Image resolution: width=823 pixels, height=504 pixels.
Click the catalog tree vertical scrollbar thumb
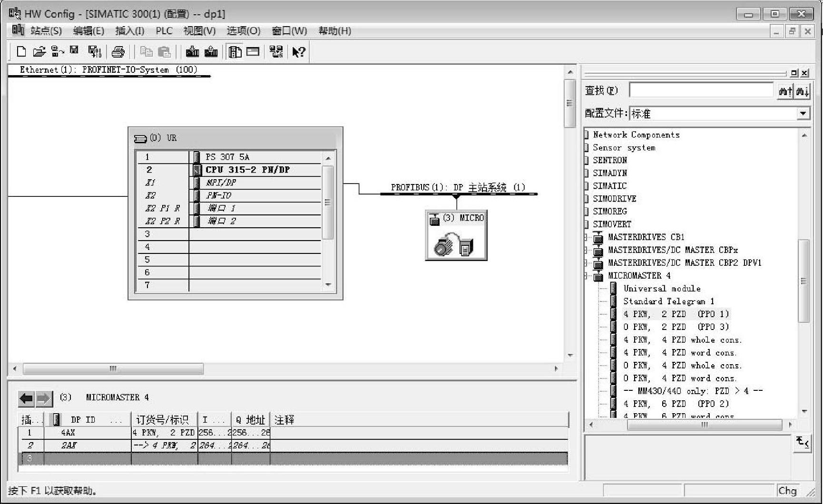tap(803, 281)
